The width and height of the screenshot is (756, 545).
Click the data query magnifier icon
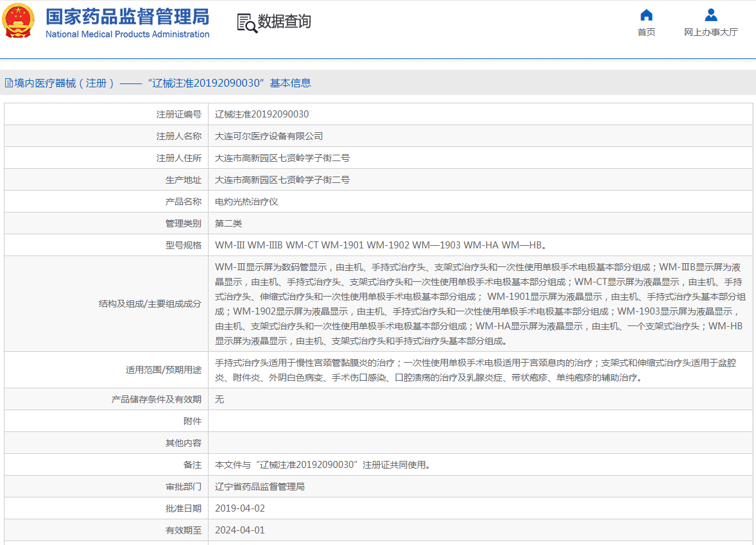(x=246, y=22)
